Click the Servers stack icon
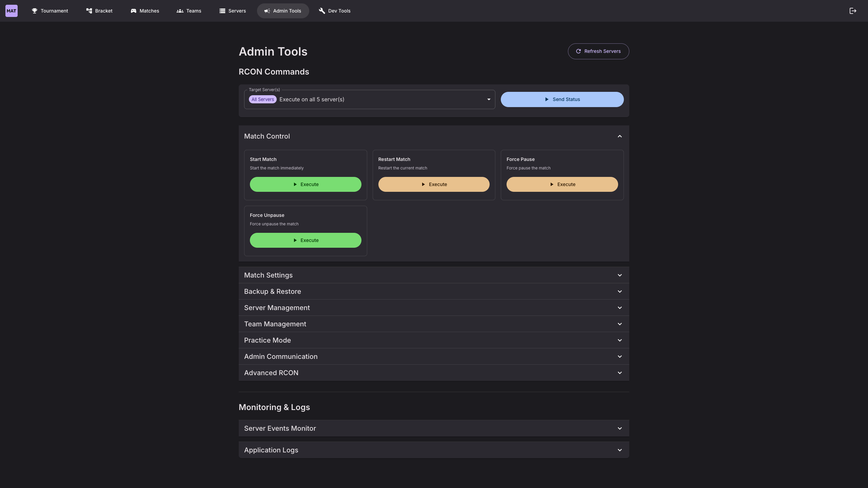868x488 pixels. [x=222, y=11]
